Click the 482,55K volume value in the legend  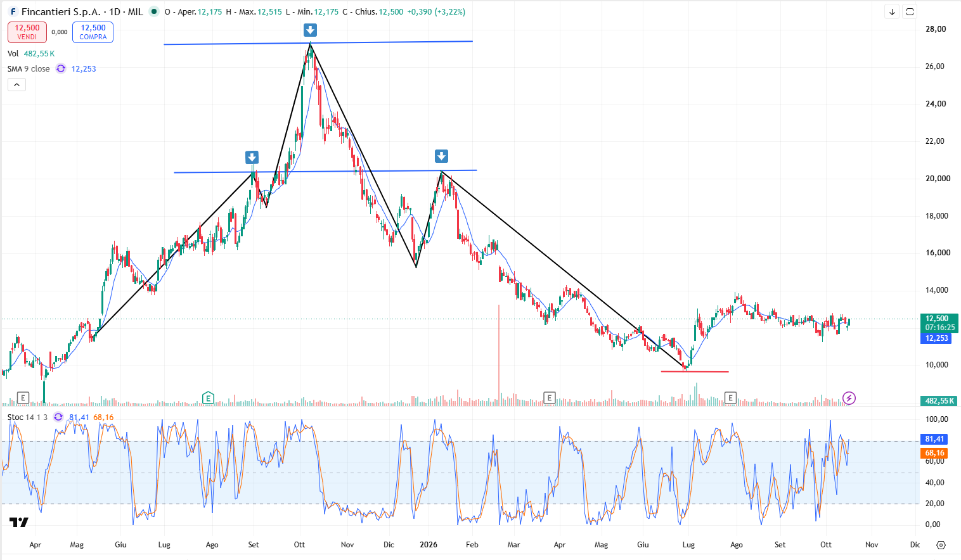click(39, 54)
